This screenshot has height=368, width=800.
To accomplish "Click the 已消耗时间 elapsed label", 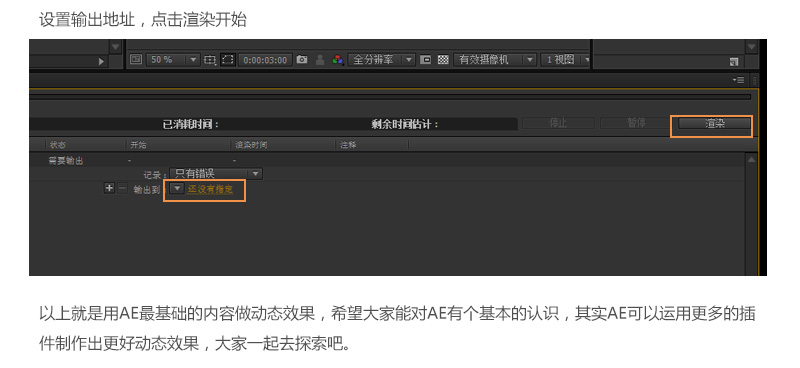I will 190,124.
